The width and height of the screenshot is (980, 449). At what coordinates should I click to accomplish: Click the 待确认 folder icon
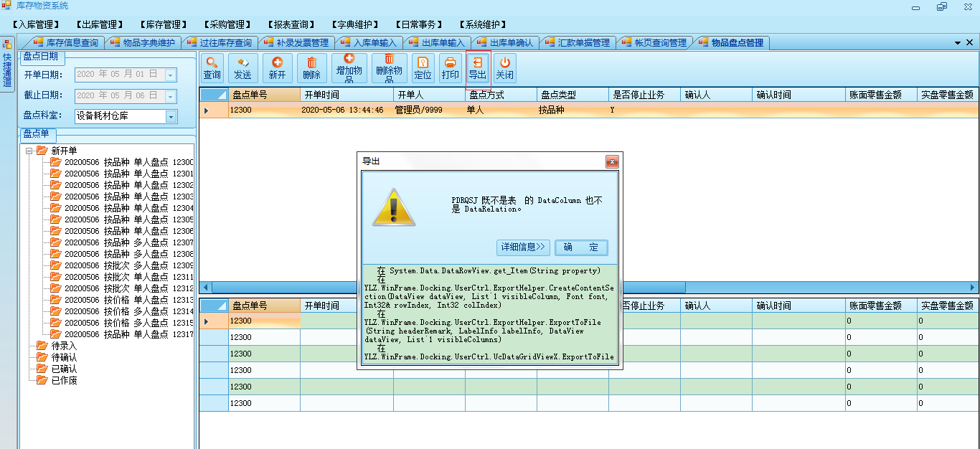[42, 357]
